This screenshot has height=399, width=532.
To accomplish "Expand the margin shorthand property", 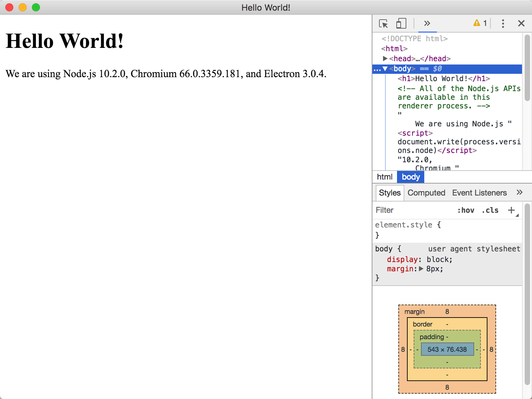I will click(x=421, y=269).
